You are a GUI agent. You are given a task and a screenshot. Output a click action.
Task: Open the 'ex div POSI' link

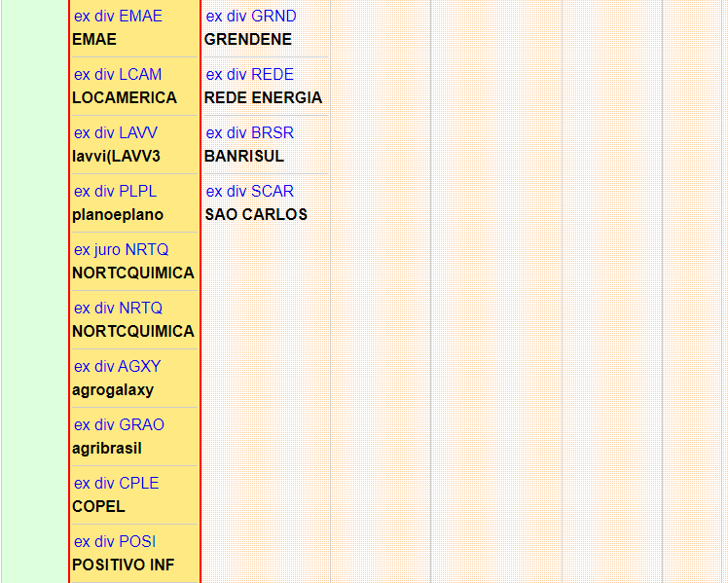pyautogui.click(x=115, y=542)
